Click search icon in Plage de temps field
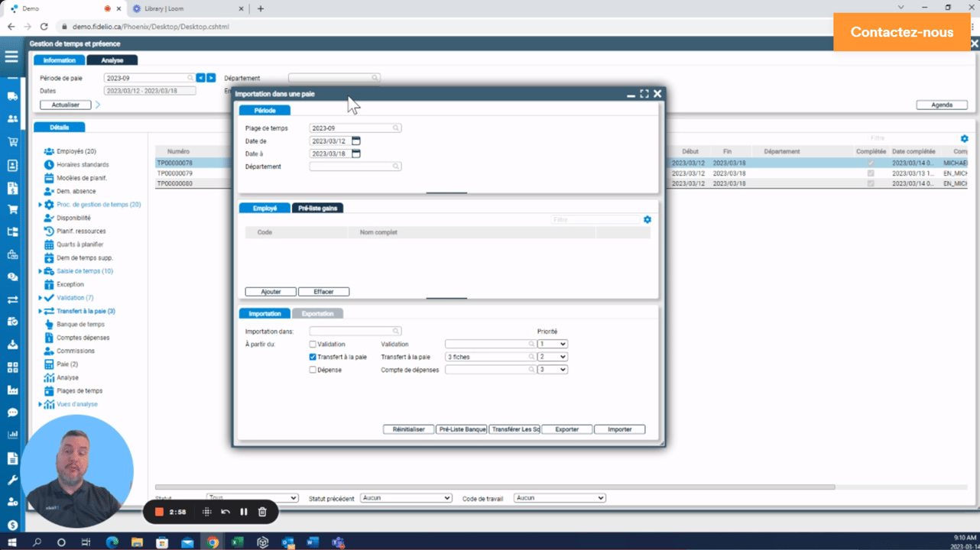Image resolution: width=980 pixels, height=550 pixels. tap(396, 128)
